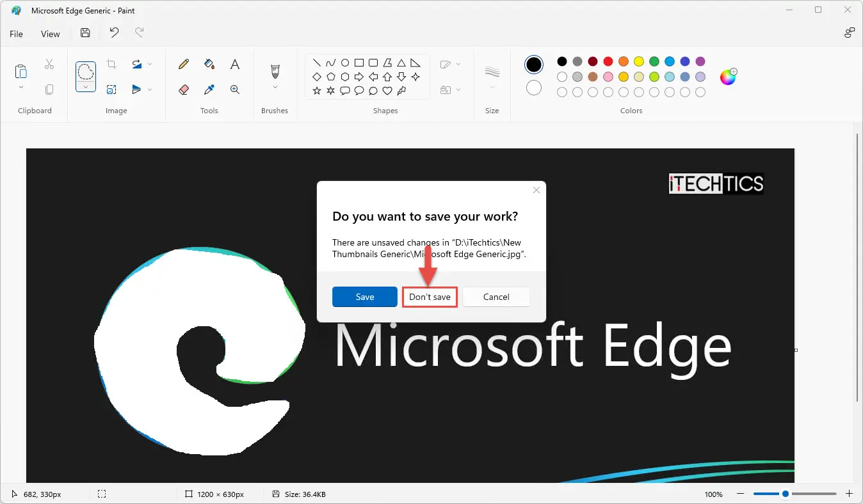The image size is (863, 504).
Task: Pick the pink color swatch
Action: pos(608,77)
